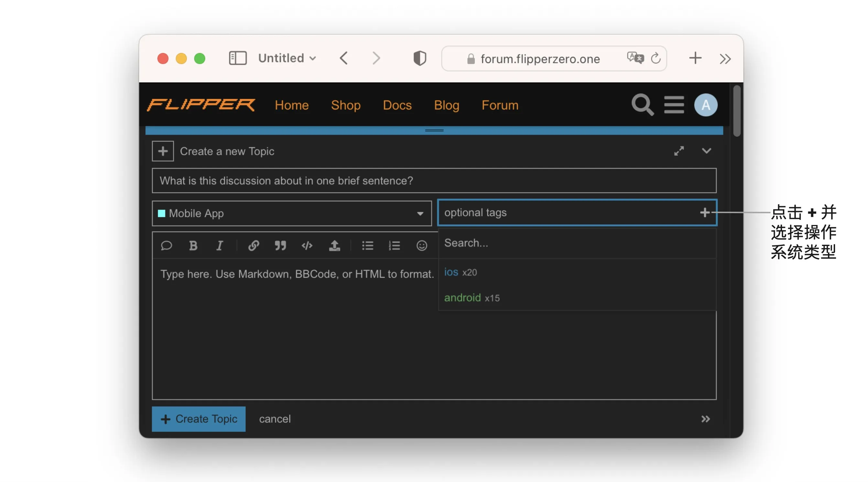Click the composer resize grip handle
868x482 pixels.
pyautogui.click(x=434, y=130)
